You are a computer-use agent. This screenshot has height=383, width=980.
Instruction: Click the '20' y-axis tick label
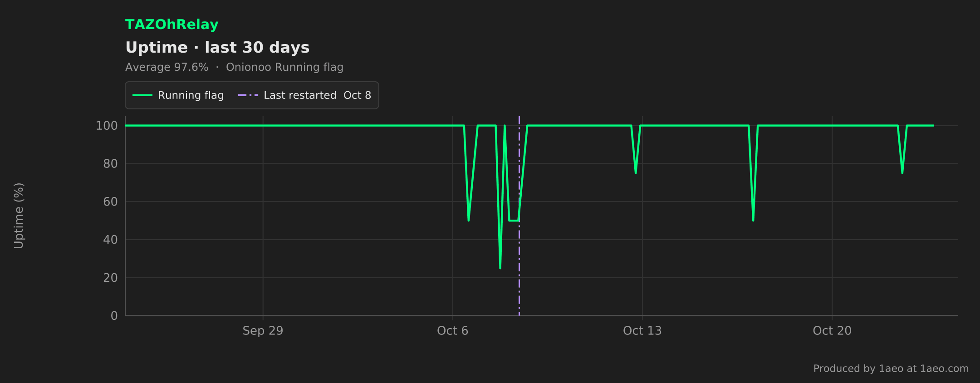click(110, 278)
